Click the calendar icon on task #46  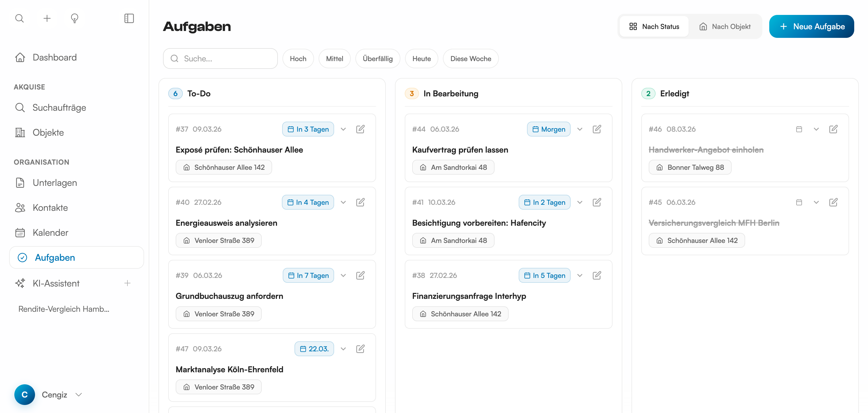799,129
